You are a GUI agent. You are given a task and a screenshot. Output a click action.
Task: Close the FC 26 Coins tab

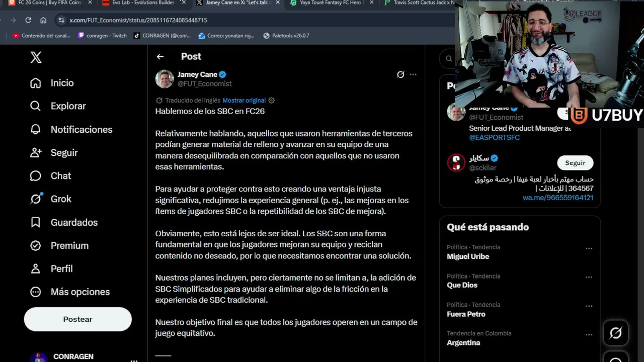tap(90, 3)
